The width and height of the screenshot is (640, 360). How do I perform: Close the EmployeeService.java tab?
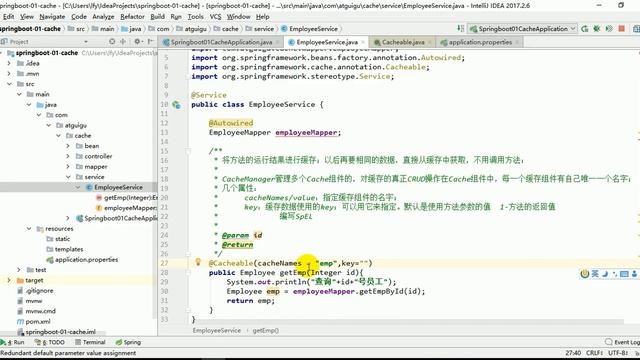click(363, 42)
